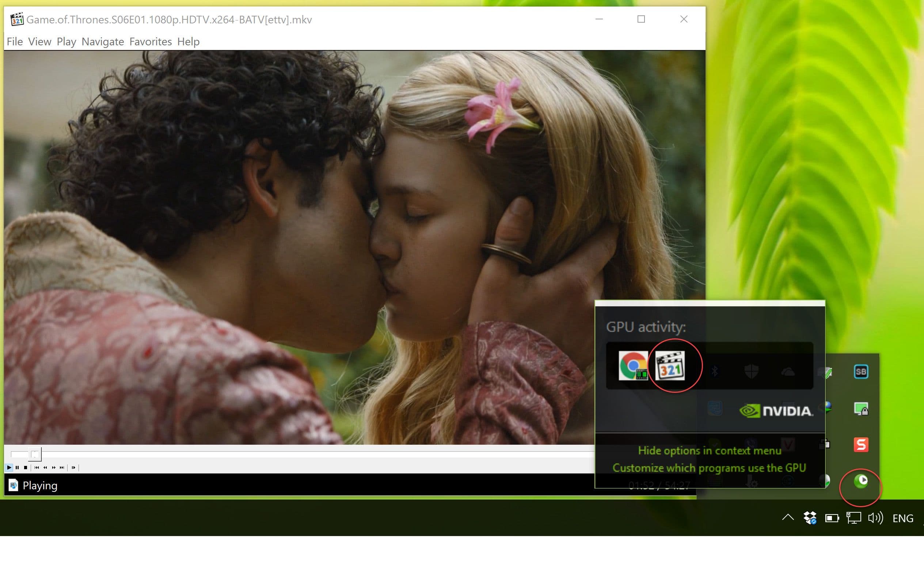Skip to the next file

[x=62, y=467]
